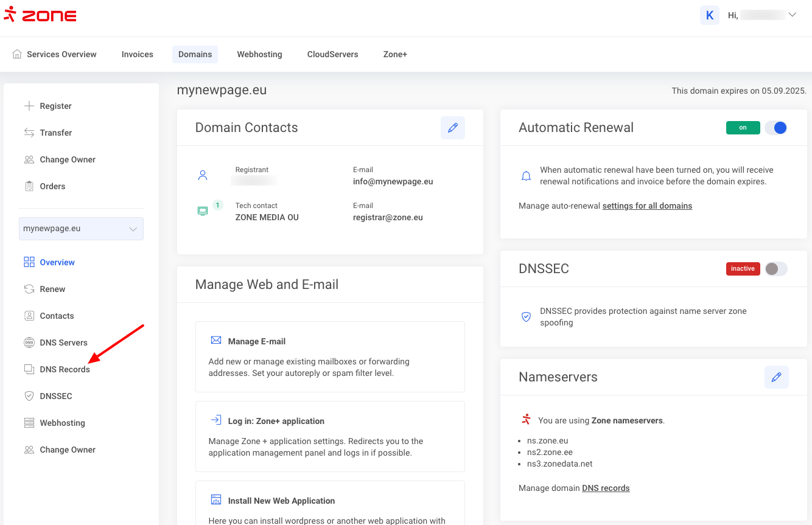Image resolution: width=812 pixels, height=525 pixels.
Task: Go to CloudServers in top navigation
Action: [332, 54]
